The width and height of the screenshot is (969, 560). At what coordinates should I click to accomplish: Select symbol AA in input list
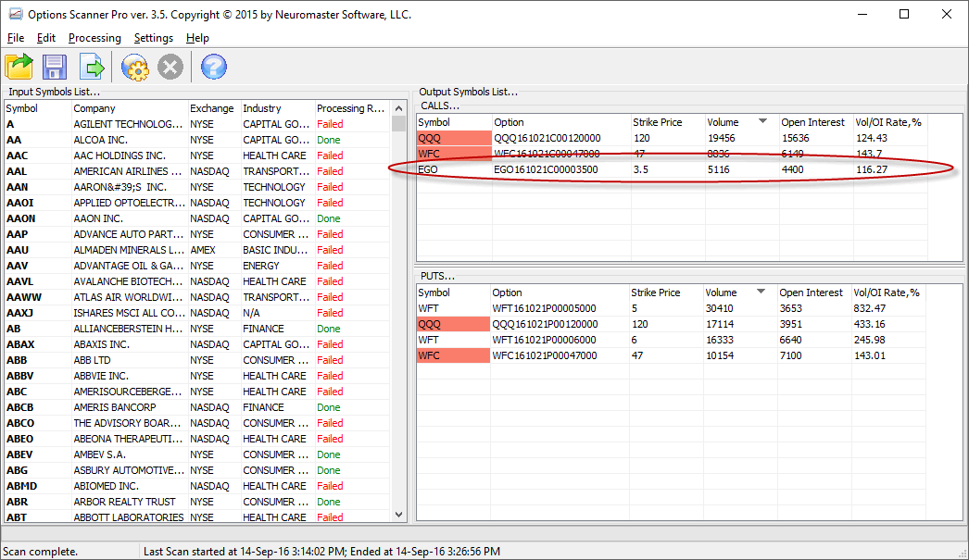[x=14, y=140]
